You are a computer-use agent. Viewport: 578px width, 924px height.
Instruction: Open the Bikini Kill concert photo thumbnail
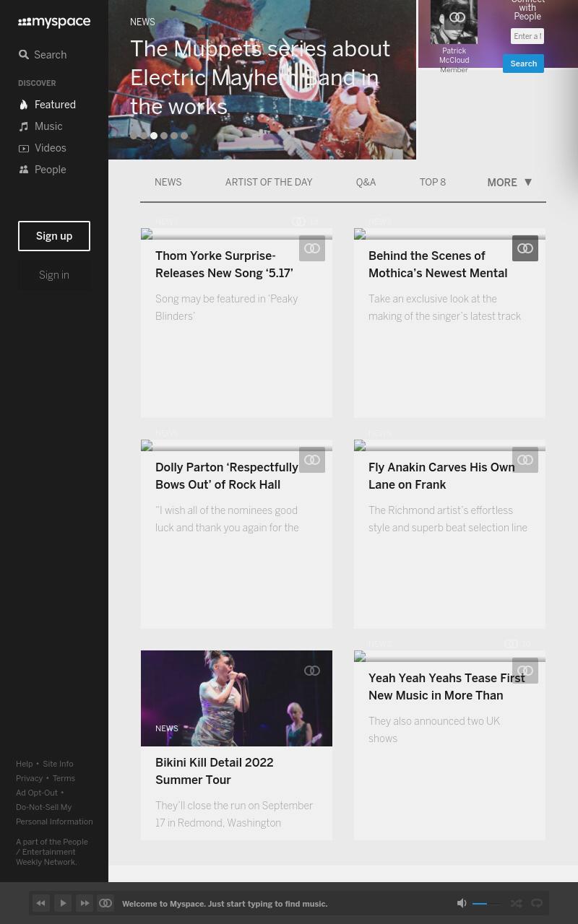pos(236,698)
